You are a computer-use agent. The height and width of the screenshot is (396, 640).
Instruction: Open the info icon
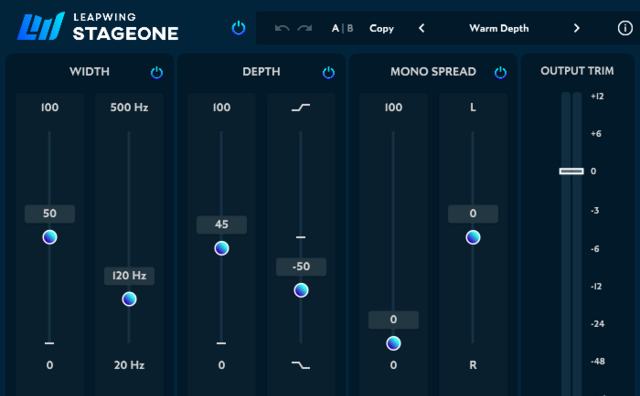coord(625,28)
